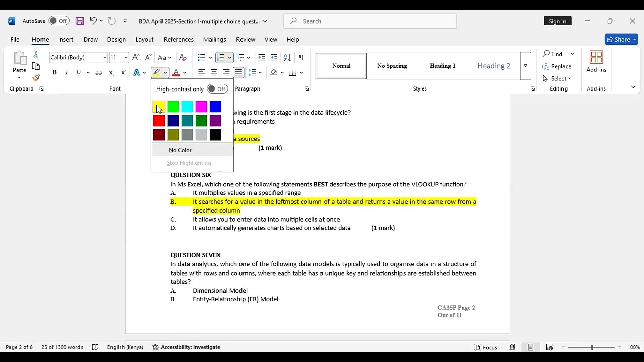The image size is (644, 362).
Task: Expand the Styles gallery more arrow
Action: (525, 66)
